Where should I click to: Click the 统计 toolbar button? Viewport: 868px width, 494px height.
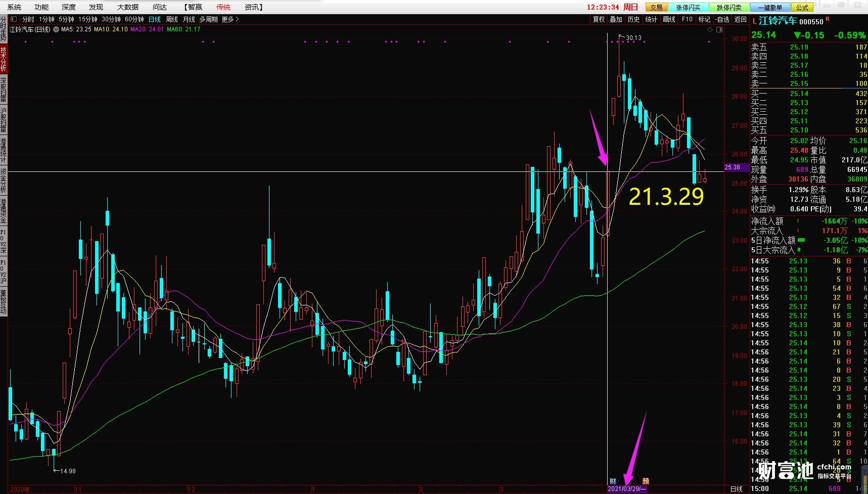652,19
